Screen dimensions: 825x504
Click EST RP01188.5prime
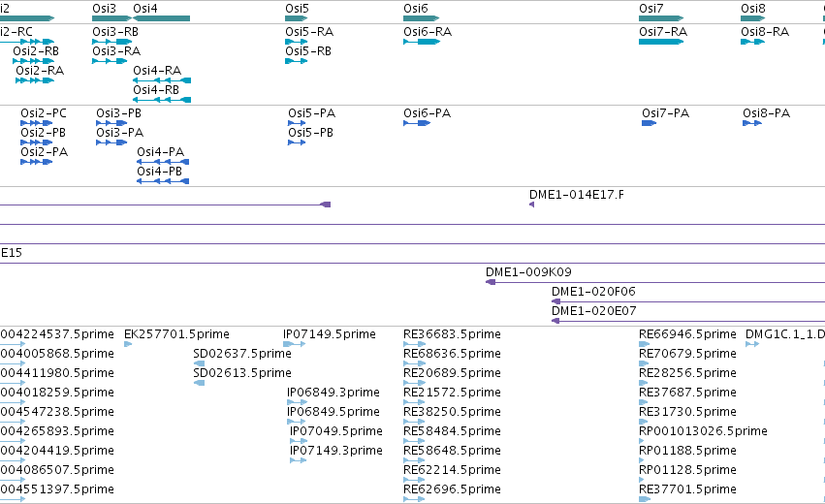coord(687,451)
